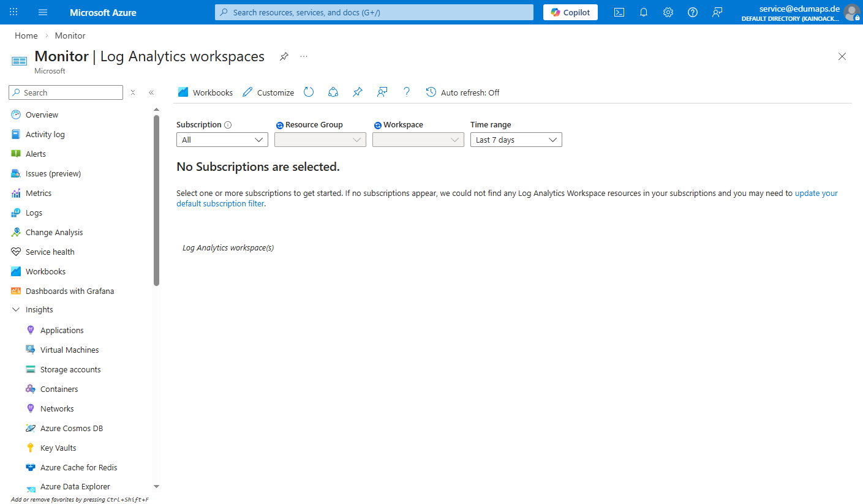Focus the sidebar Search field
The height and width of the screenshot is (504, 863).
66,92
